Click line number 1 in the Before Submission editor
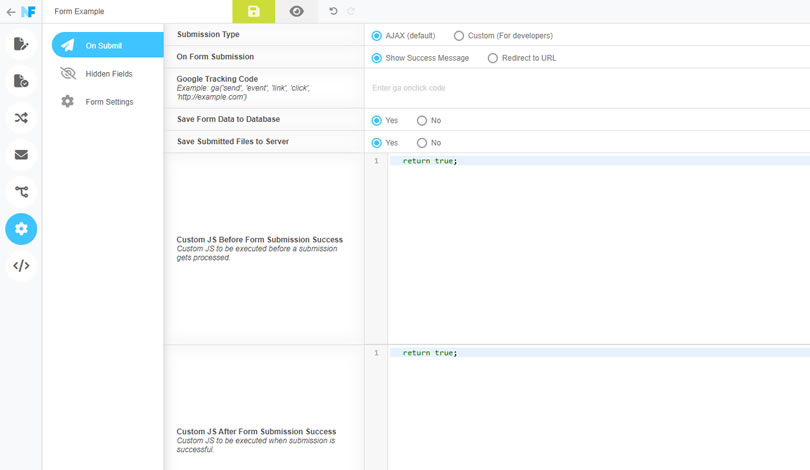This screenshot has height=470, width=810. 376,161
